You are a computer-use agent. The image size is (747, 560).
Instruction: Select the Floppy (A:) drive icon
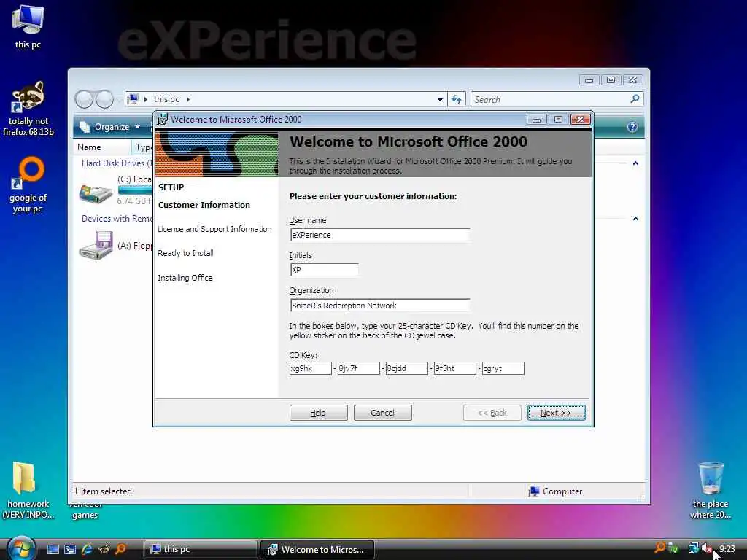(x=96, y=245)
